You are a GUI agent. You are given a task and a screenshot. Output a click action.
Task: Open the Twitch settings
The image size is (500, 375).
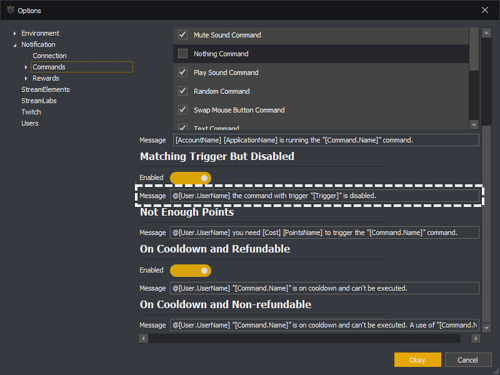31,112
